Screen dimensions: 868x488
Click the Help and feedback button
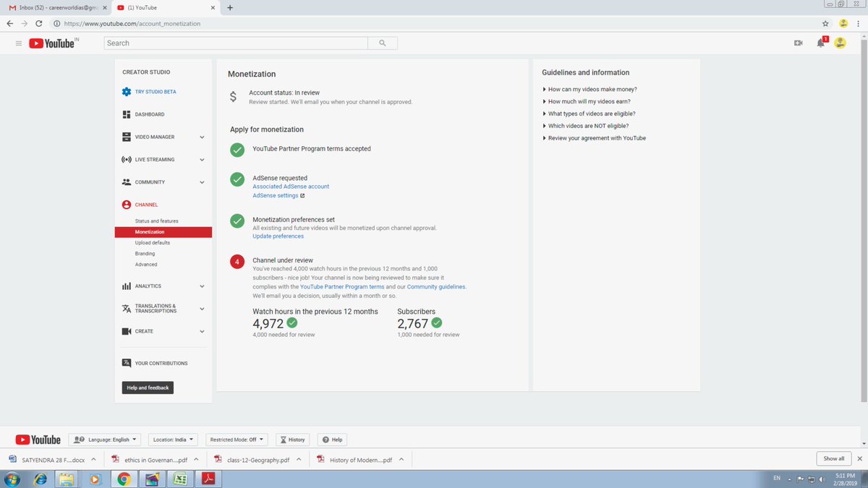(x=148, y=388)
